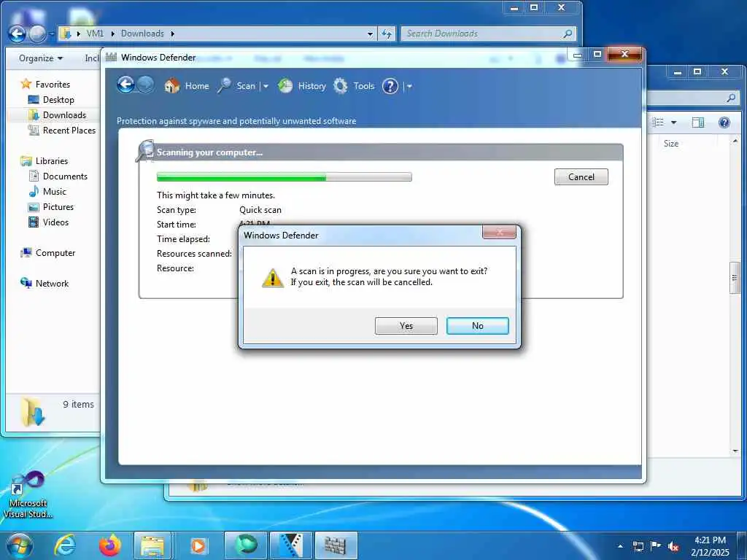
Task: Expand the address bar history dropdown
Action: pyautogui.click(x=370, y=34)
